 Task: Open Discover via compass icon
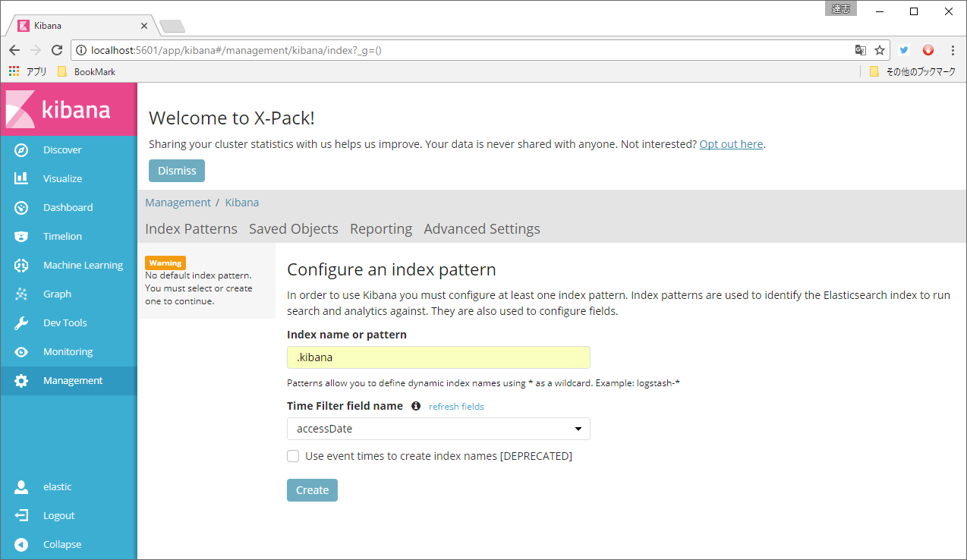pyautogui.click(x=21, y=150)
